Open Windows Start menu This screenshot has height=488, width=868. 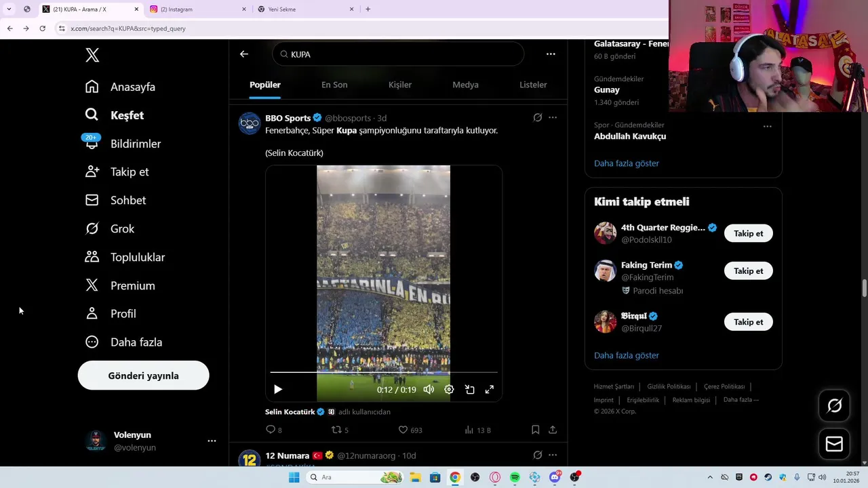pyautogui.click(x=294, y=477)
